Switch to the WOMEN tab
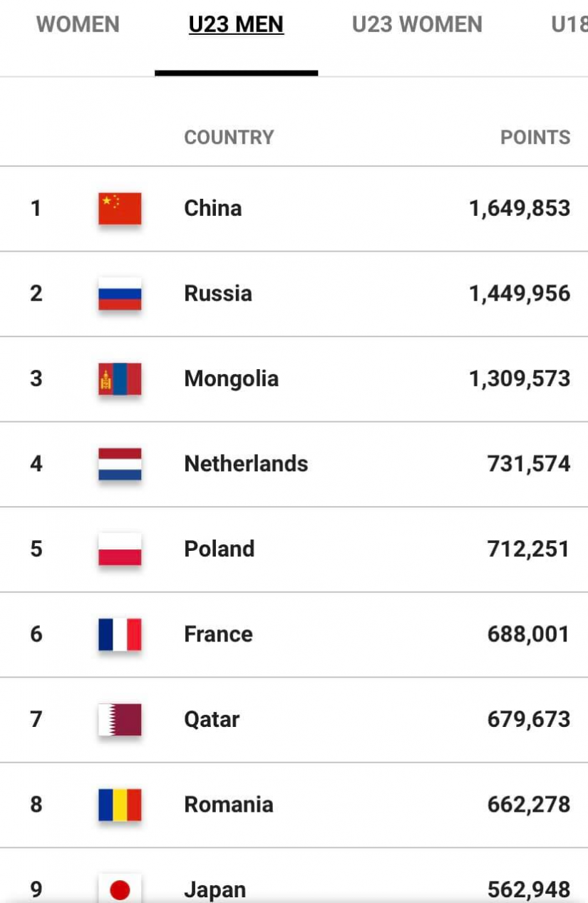 pyautogui.click(x=78, y=25)
